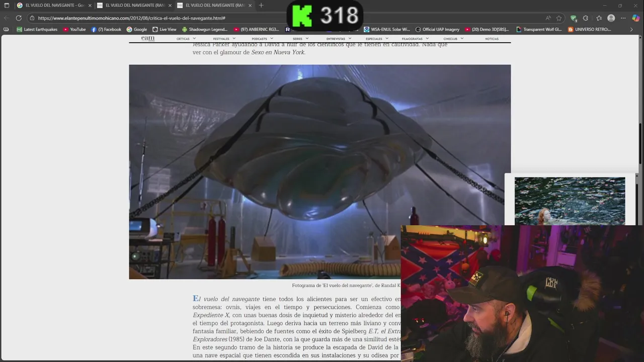Open the (97) ANBERNIC RG3 bookmark
Image resolution: width=644 pixels, height=362 pixels.
click(257, 30)
